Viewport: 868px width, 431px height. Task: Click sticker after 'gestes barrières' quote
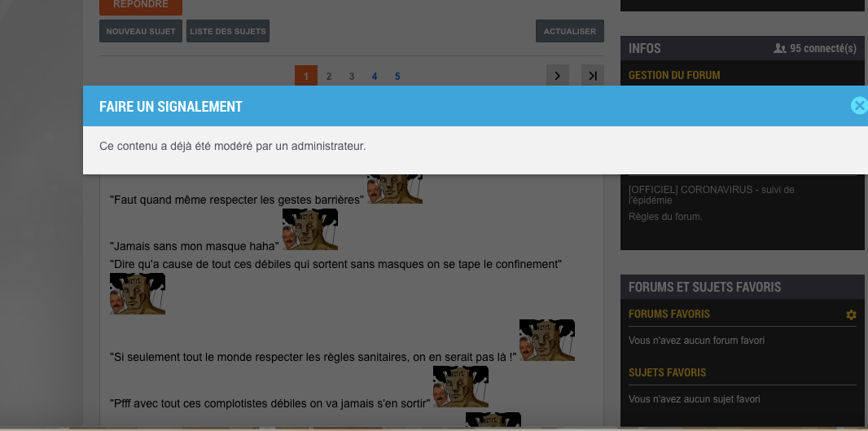(x=395, y=189)
